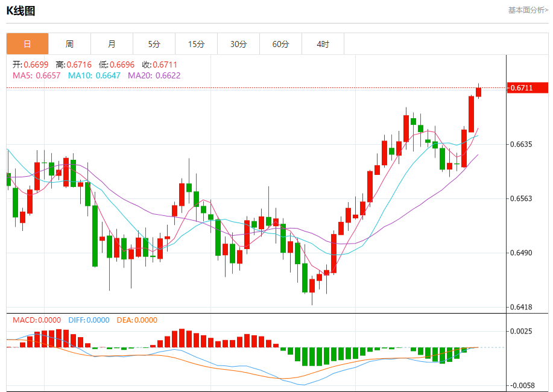Click the MACD value label
Viewport: 553px width, 392px height.
click(37, 320)
